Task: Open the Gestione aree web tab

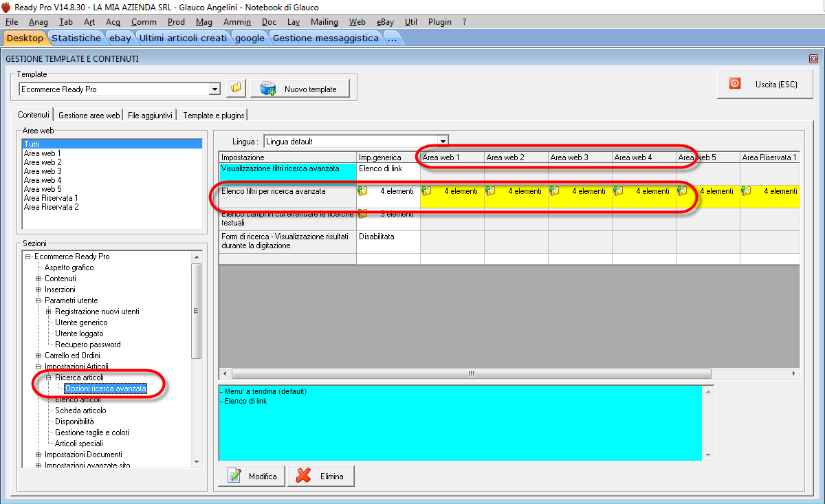Action: click(x=89, y=116)
